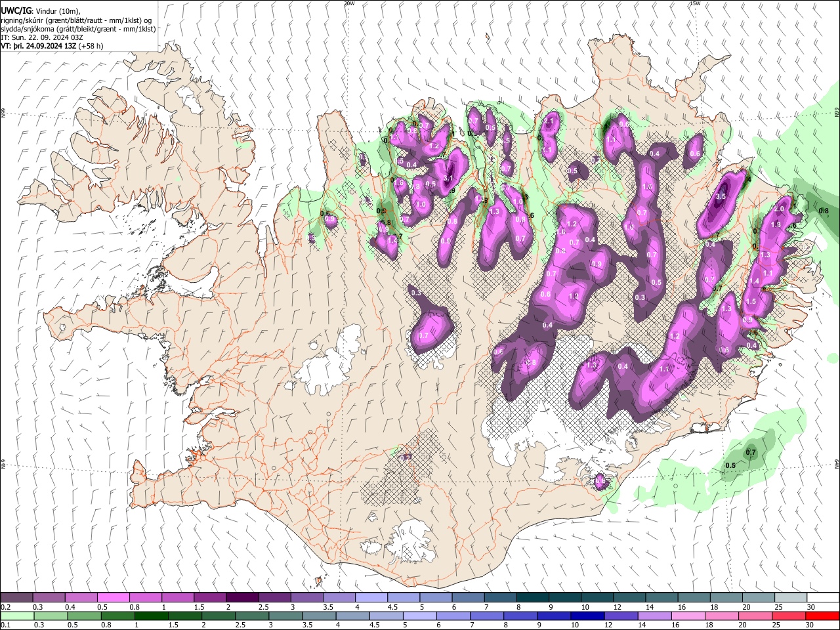
Task: Click the violet 12 rain legend swatch
Action: coord(621,616)
